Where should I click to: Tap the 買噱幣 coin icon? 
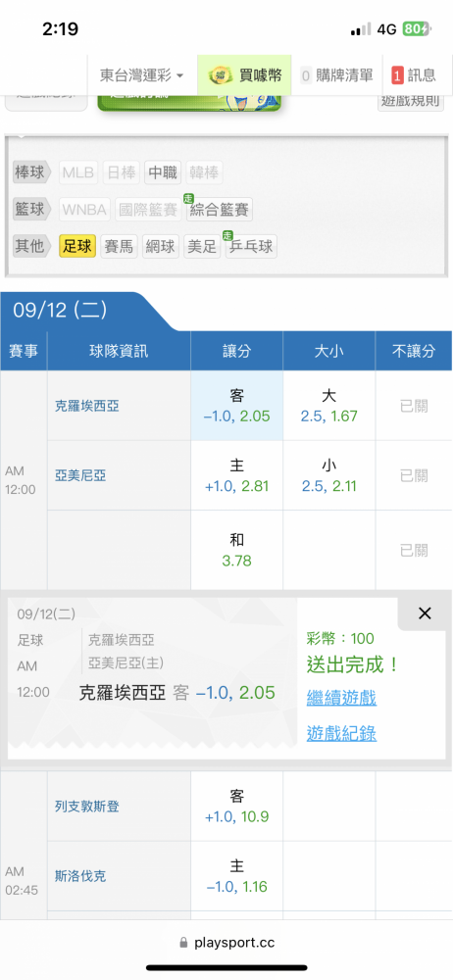pos(221,75)
